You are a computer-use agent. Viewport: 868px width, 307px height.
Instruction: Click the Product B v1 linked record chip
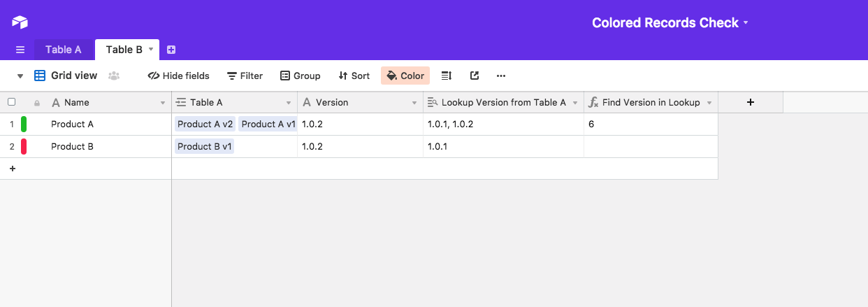click(204, 147)
